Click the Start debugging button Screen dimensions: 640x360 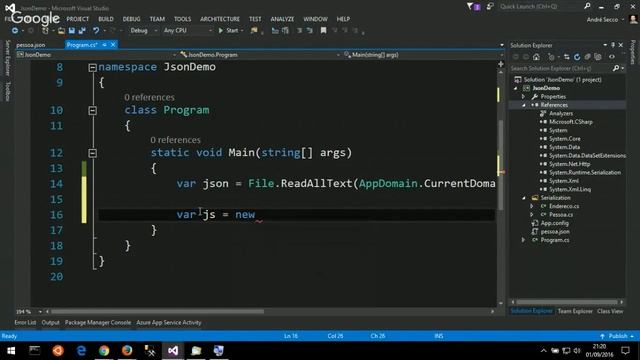tap(229, 31)
